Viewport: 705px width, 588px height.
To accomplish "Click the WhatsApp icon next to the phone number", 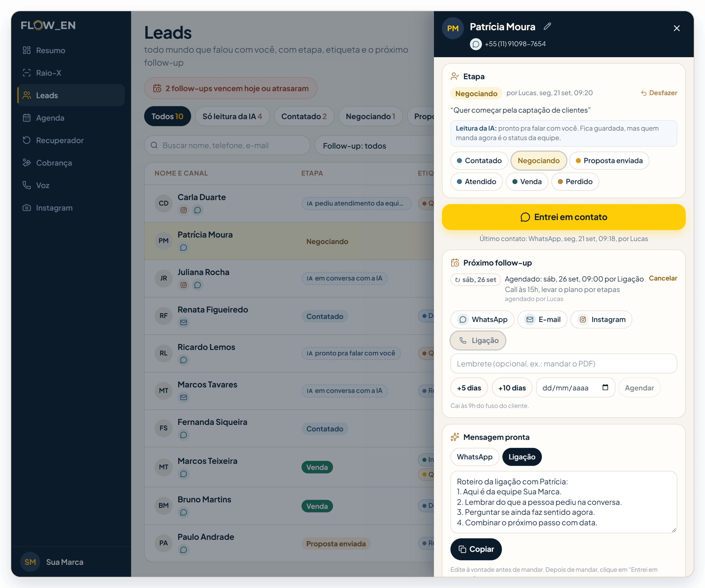I will (x=475, y=44).
